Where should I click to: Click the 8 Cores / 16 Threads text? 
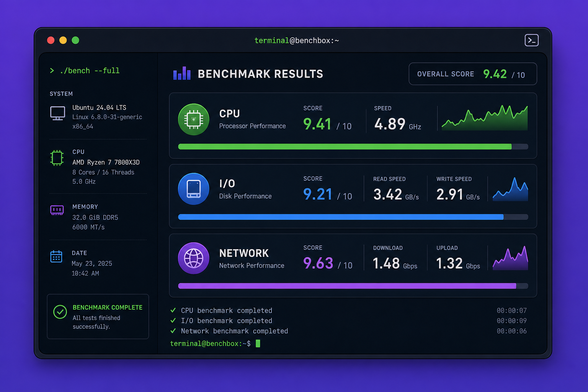pos(103,172)
